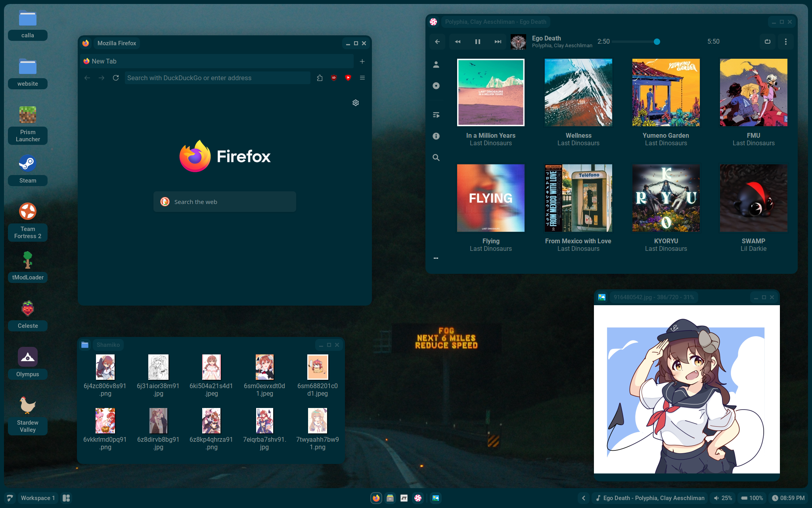Select file 6vkkrlmd0pq91.png
Viewport: 812px width, 508px height.
[x=105, y=429]
